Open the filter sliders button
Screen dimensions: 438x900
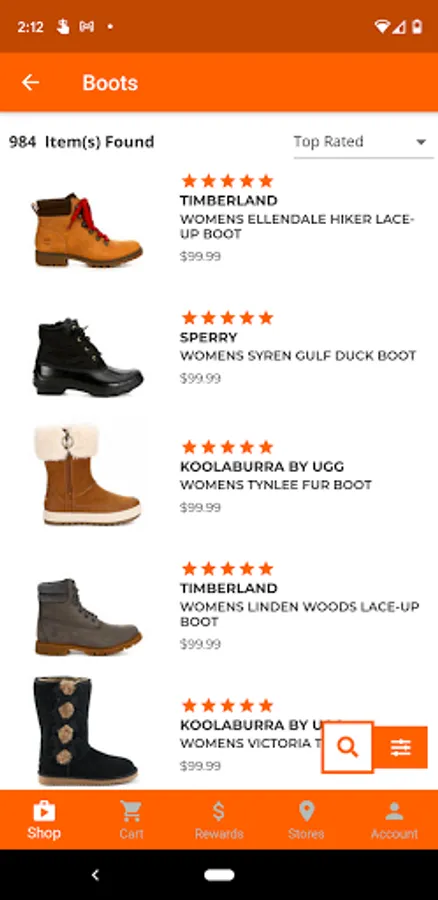[401, 747]
